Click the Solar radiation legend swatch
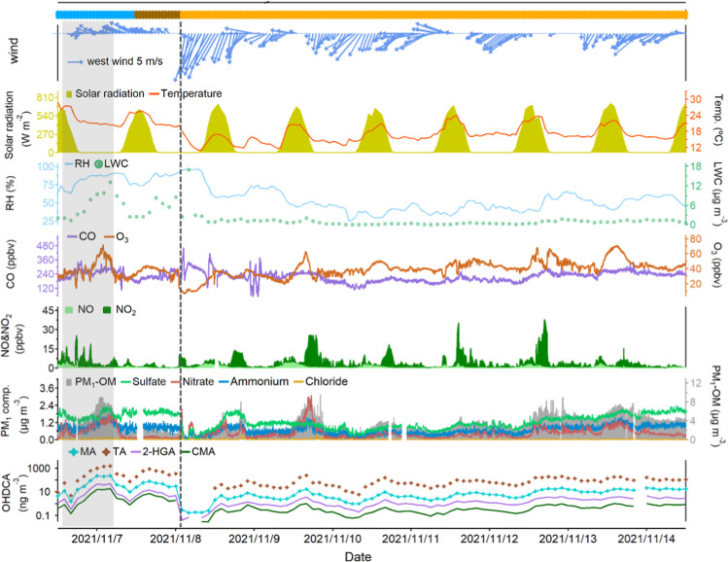728x562 pixels. 69,93
